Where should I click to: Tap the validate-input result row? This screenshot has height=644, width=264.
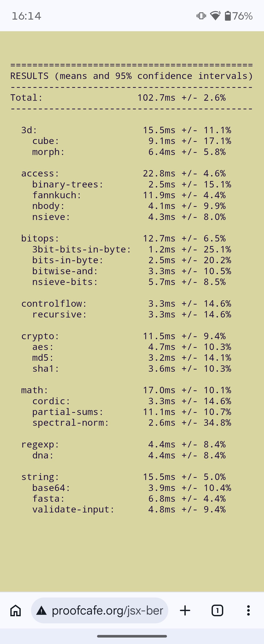(x=129, y=509)
